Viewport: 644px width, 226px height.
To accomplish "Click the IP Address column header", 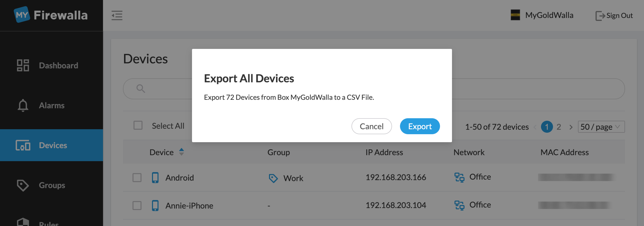I will pyautogui.click(x=384, y=152).
